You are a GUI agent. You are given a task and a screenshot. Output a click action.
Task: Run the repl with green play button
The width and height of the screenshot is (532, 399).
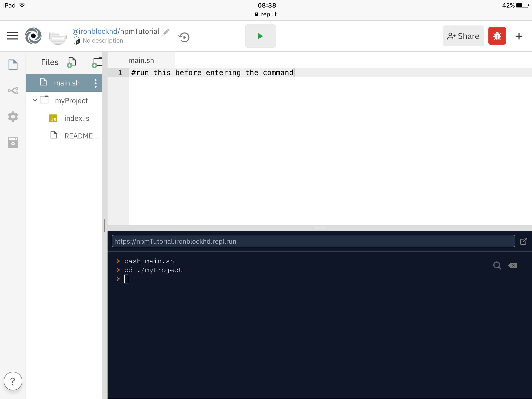click(260, 36)
